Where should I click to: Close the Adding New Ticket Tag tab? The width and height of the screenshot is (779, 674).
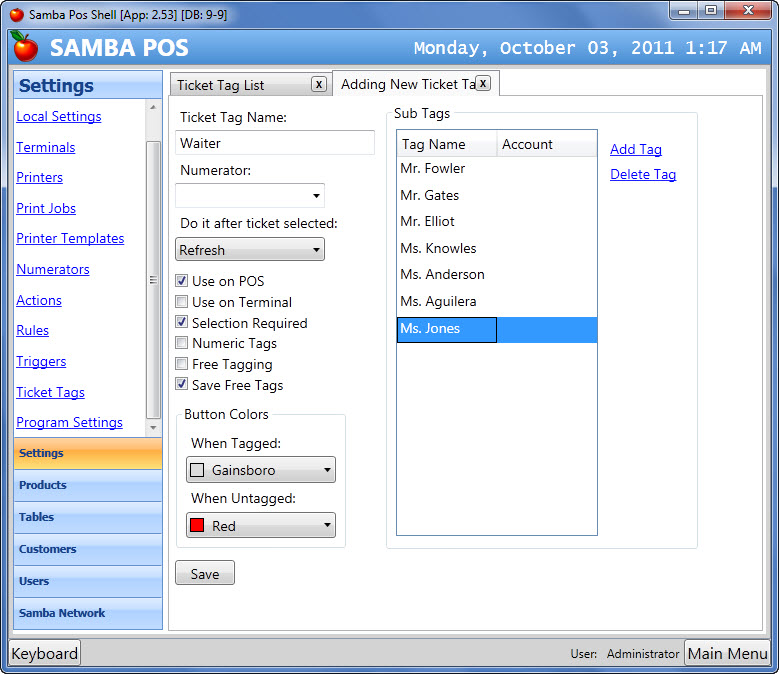[483, 83]
